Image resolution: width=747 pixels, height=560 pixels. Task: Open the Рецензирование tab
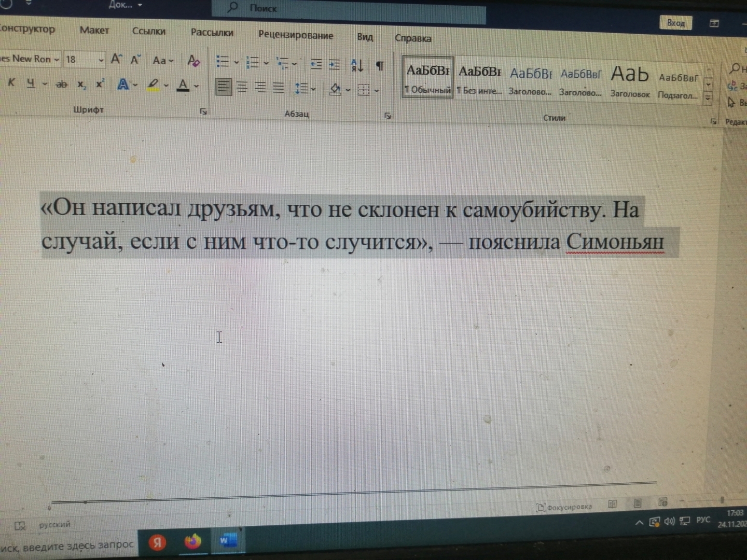click(x=295, y=35)
